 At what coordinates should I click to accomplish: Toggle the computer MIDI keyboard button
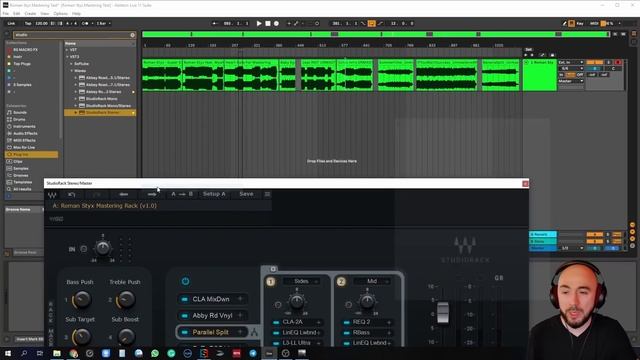click(x=571, y=24)
